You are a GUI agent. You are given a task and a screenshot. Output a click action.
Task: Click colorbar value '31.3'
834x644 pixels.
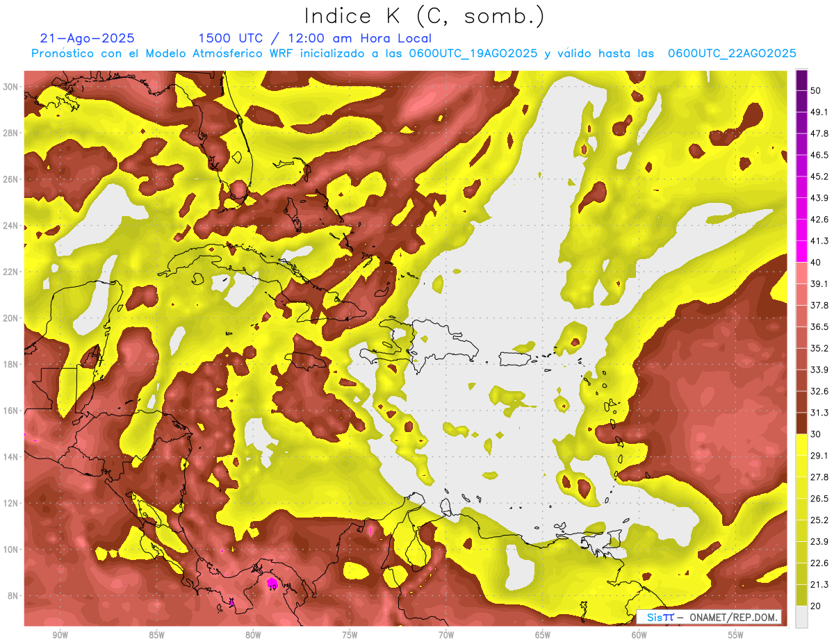(x=819, y=413)
